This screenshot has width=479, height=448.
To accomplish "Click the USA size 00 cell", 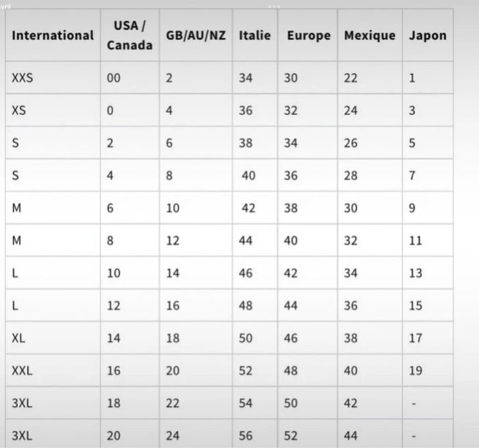I will click(x=114, y=78).
